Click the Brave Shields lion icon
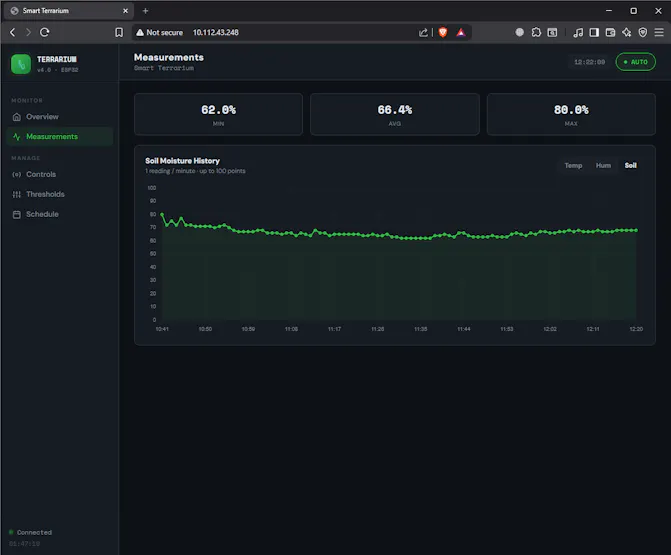Image resolution: width=671 pixels, height=555 pixels. (443, 32)
